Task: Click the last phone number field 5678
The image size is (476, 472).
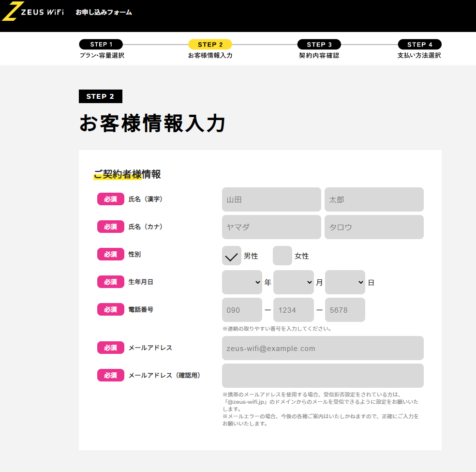Action: [345, 310]
